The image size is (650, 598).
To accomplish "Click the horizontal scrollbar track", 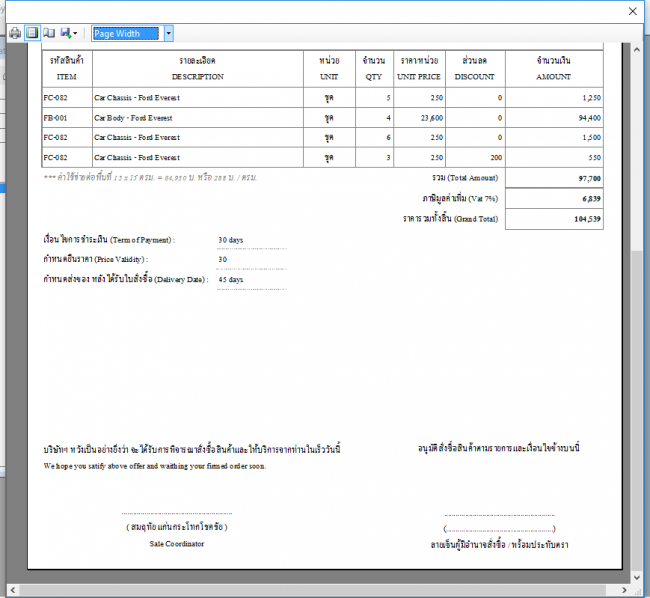I will click(x=313, y=590).
